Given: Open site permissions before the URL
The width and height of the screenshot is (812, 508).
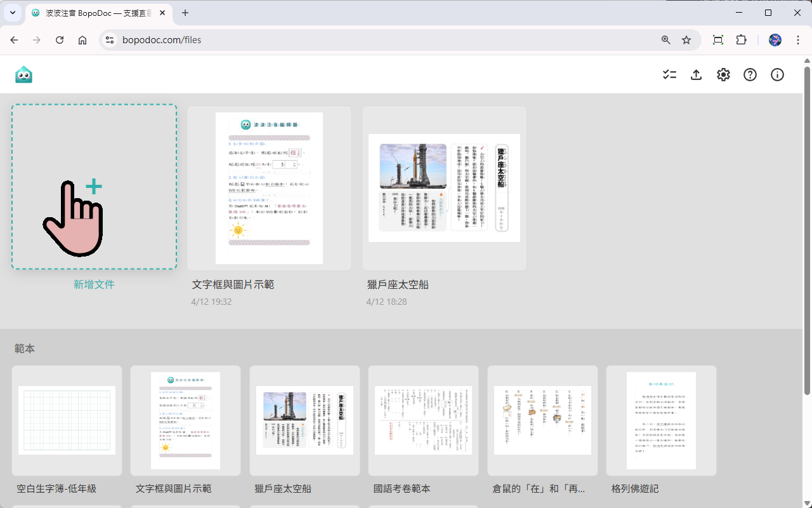Looking at the screenshot, I should click(x=110, y=39).
